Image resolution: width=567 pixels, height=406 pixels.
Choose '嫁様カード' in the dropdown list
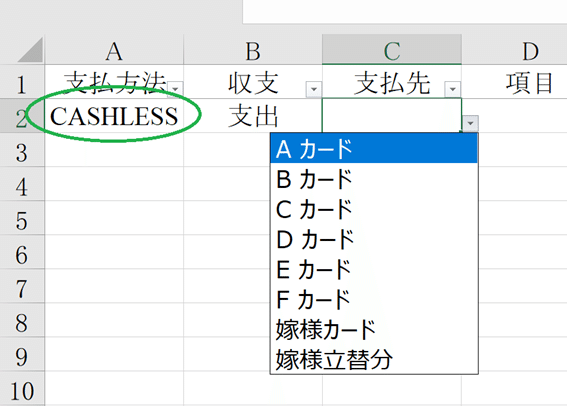point(374,329)
